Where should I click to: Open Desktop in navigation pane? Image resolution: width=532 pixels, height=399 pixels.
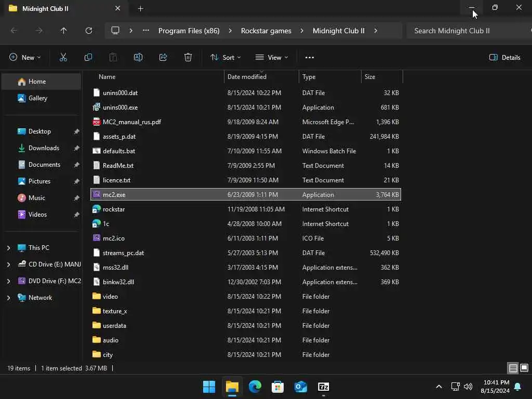[41, 131]
